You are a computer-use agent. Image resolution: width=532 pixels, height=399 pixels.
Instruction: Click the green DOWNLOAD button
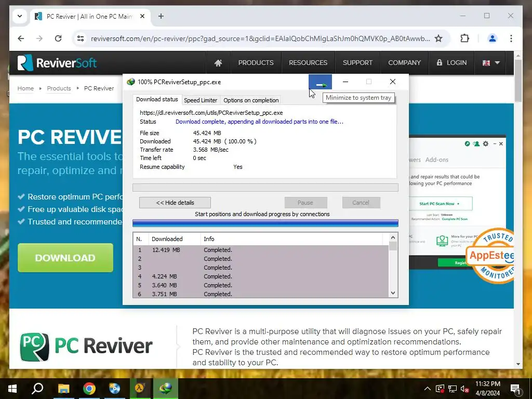click(x=65, y=258)
